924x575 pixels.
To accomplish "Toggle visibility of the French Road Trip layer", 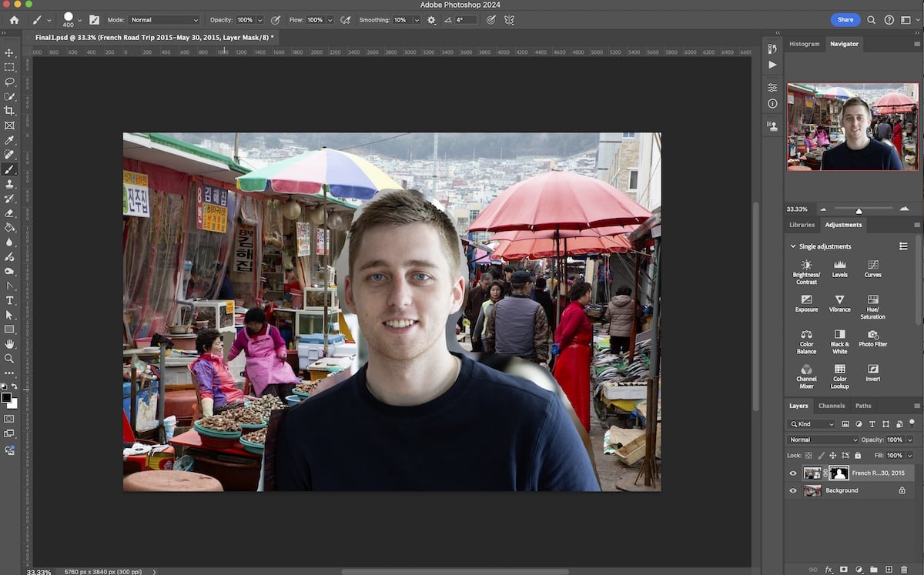I will (x=792, y=473).
